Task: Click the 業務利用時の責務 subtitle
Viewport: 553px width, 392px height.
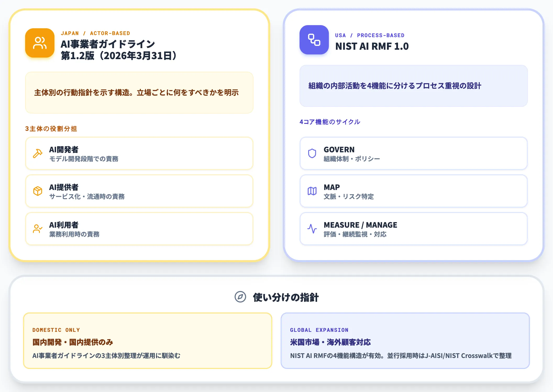Action: 74,234
